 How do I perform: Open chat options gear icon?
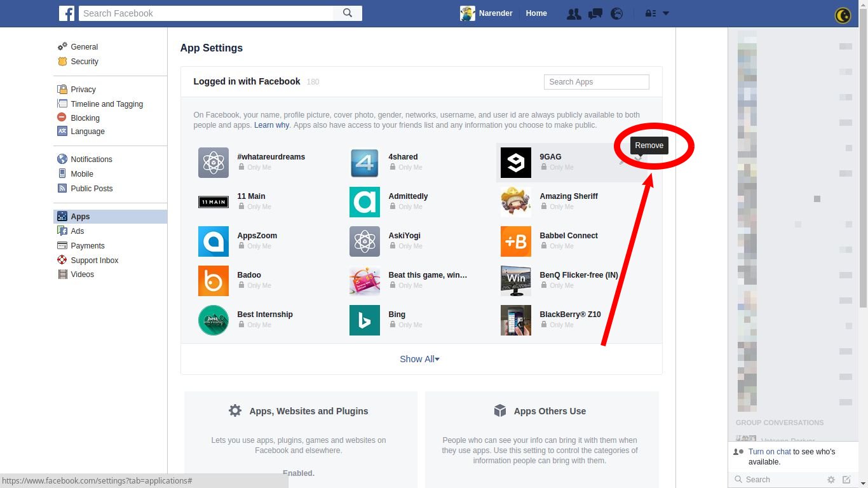(x=831, y=480)
